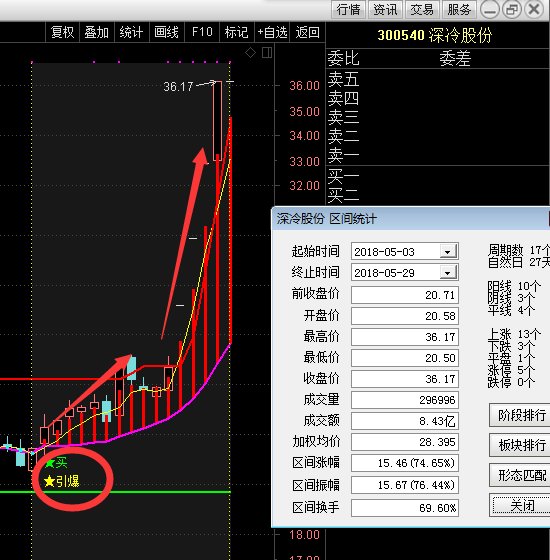Add the stock with +自选

[x=272, y=32]
